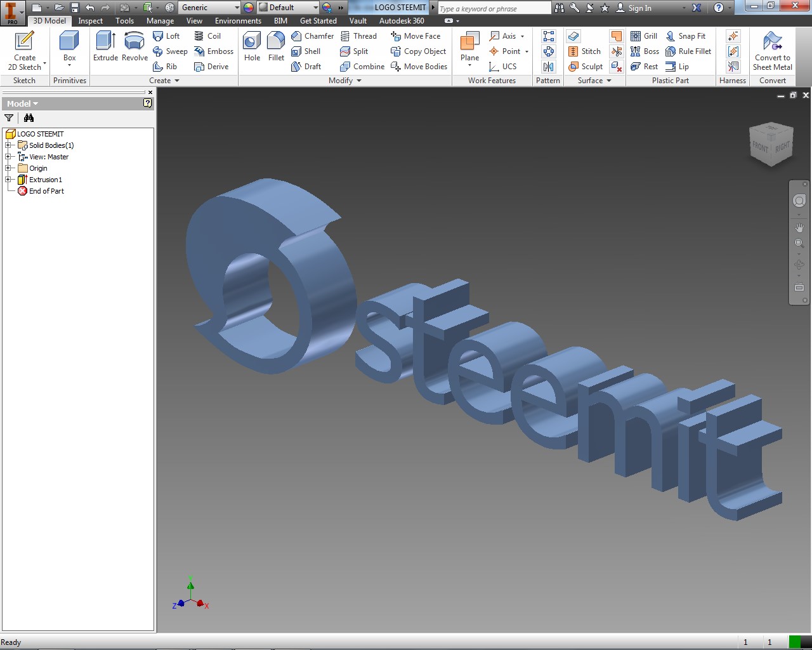Image resolution: width=812 pixels, height=650 pixels.
Task: Activate the Extrude tool
Action: pyautogui.click(x=105, y=46)
